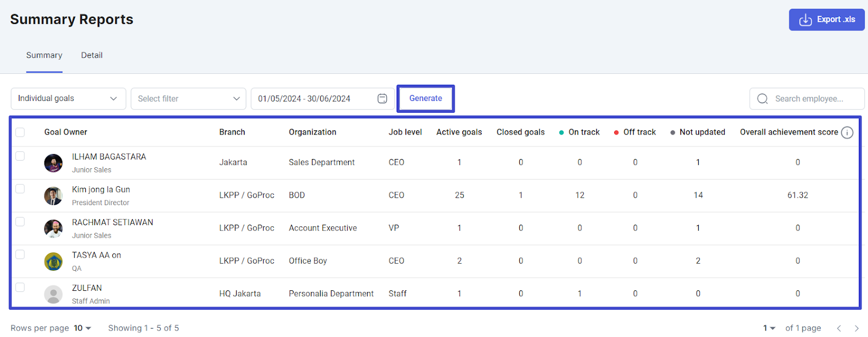Switch to the Detail tab

[x=92, y=55]
